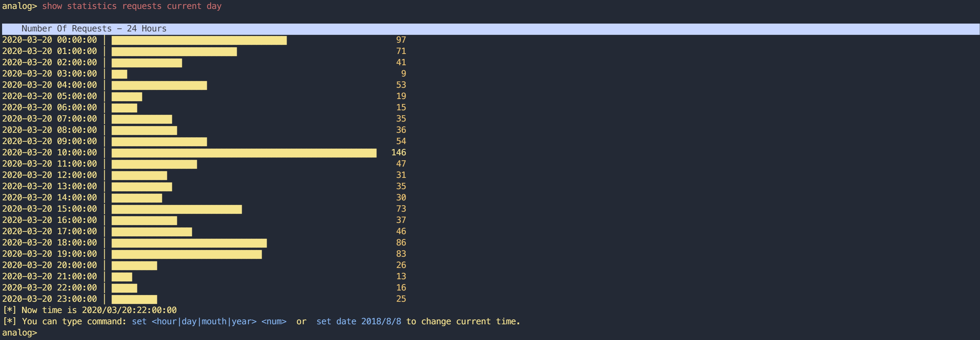Click the short bar for 03:00:00
This screenshot has width=980, height=340.
tap(119, 74)
